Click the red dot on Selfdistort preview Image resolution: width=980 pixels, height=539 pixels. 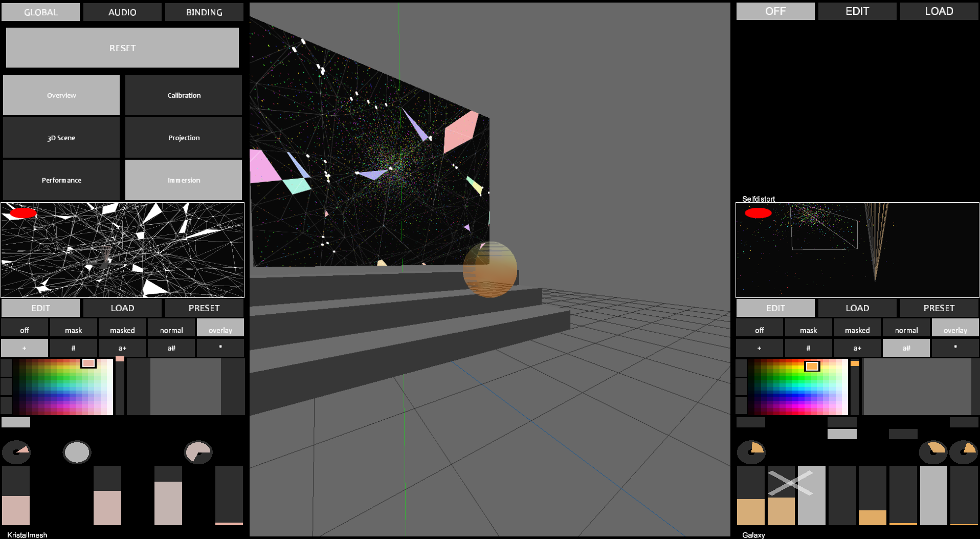(x=758, y=213)
